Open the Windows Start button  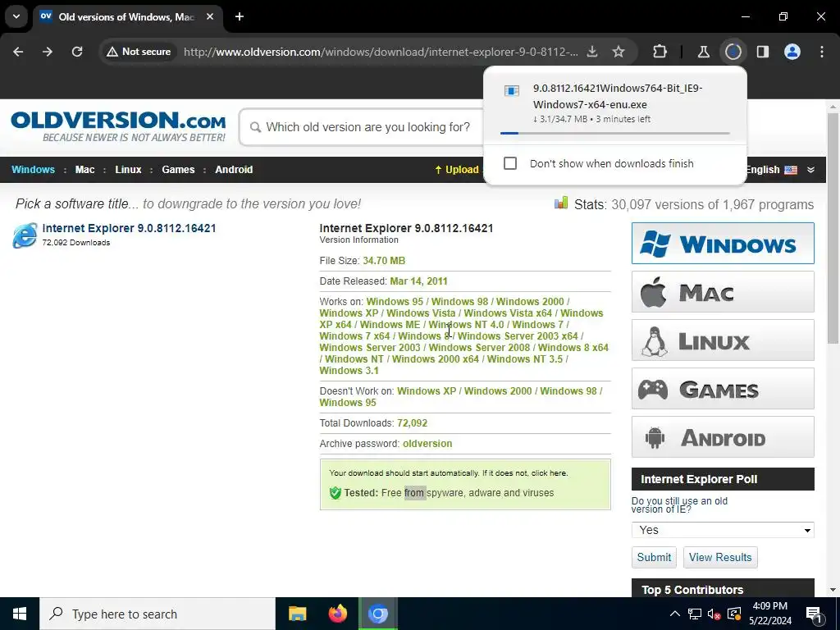pos(20,614)
